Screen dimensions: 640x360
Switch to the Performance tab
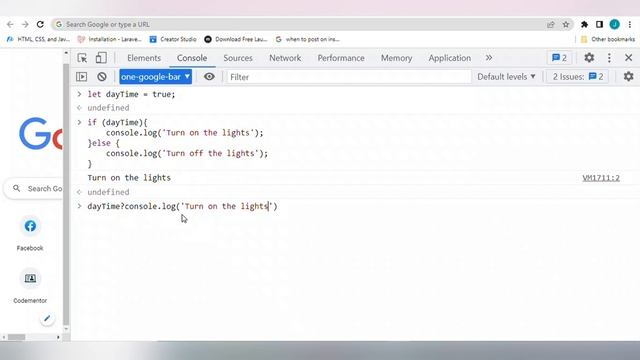tap(341, 58)
